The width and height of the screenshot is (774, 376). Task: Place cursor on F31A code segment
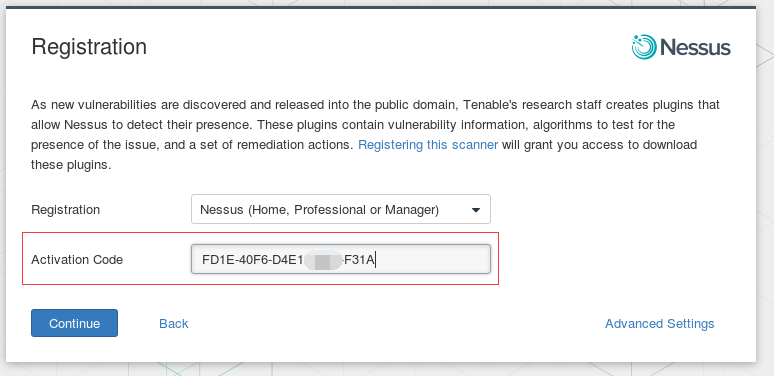click(359, 260)
